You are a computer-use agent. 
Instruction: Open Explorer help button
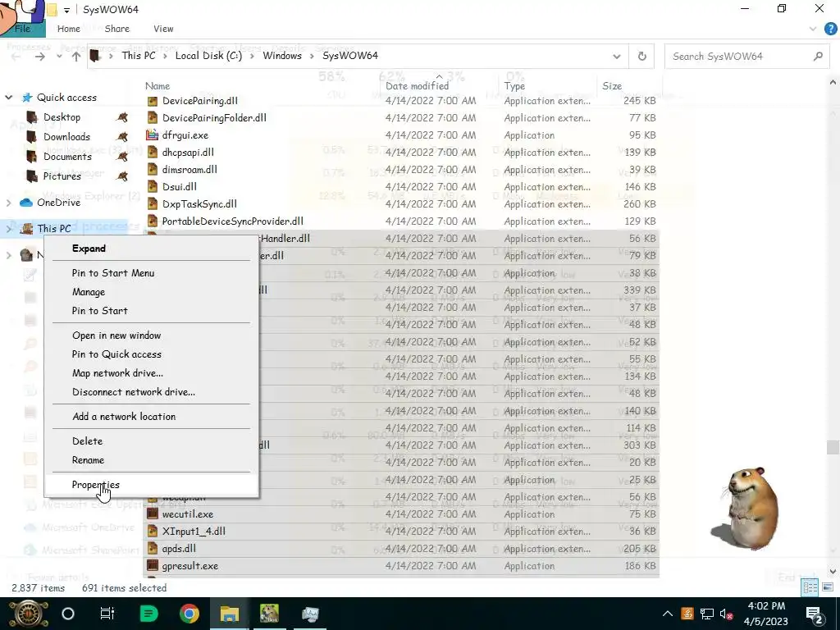(830, 29)
